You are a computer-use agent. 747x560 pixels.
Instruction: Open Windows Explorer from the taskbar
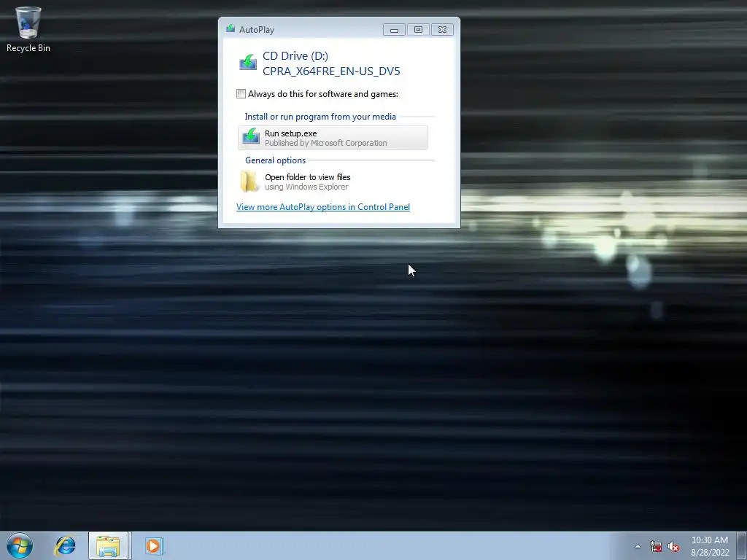tap(108, 545)
